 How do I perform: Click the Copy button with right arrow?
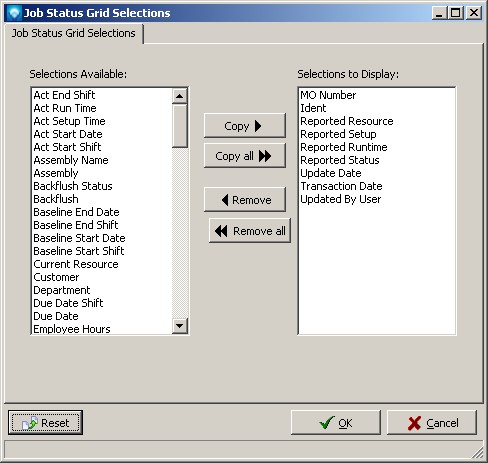pos(245,126)
